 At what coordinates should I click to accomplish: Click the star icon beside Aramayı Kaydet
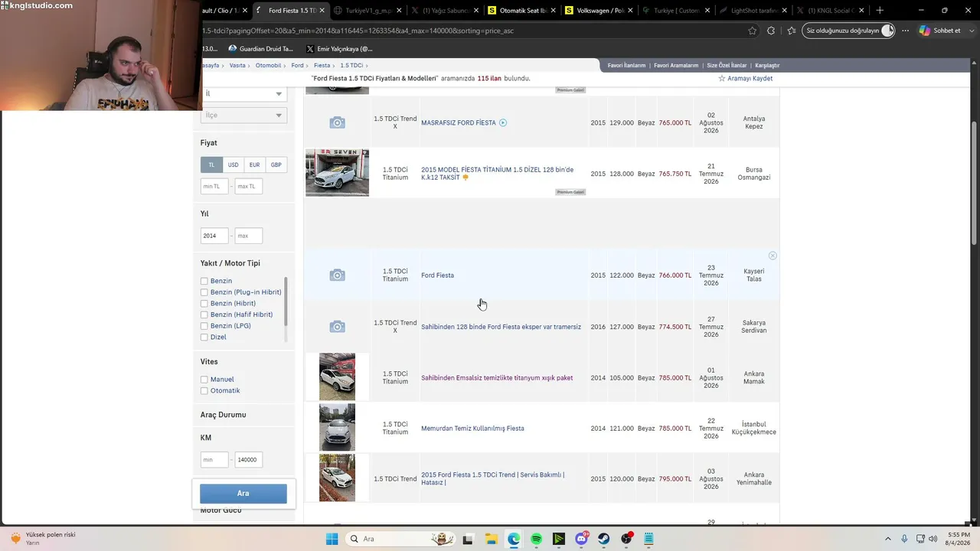[x=722, y=78]
